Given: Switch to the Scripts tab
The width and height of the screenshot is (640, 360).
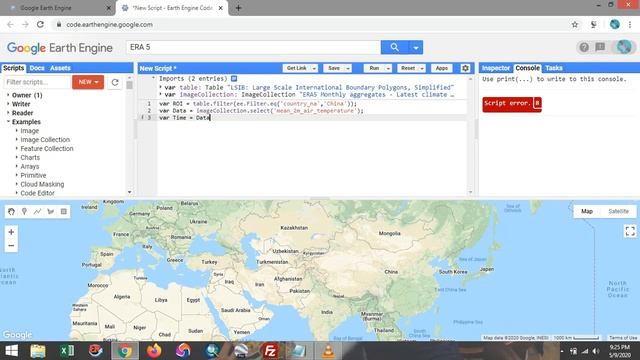Looking at the screenshot, I should [13, 68].
